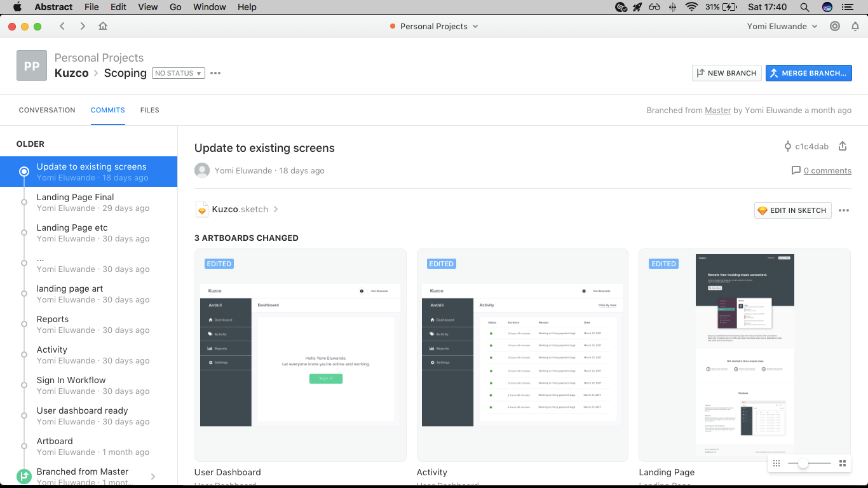The height and width of the screenshot is (488, 868).
Task: Open file more options ellipsis
Action: tap(844, 210)
